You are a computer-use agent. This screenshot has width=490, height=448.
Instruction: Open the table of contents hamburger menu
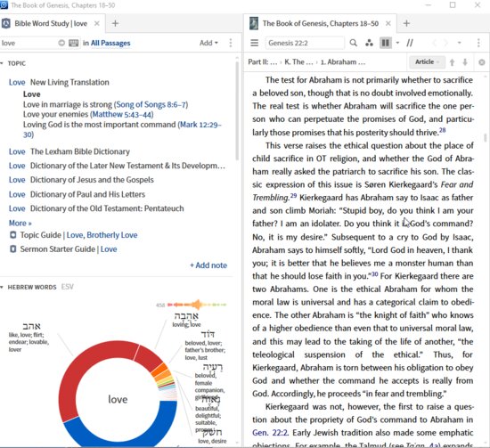[255, 43]
